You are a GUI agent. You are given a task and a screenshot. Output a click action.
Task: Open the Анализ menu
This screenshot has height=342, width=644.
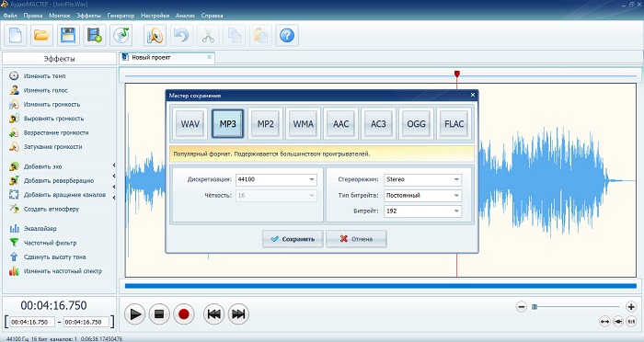[185, 16]
